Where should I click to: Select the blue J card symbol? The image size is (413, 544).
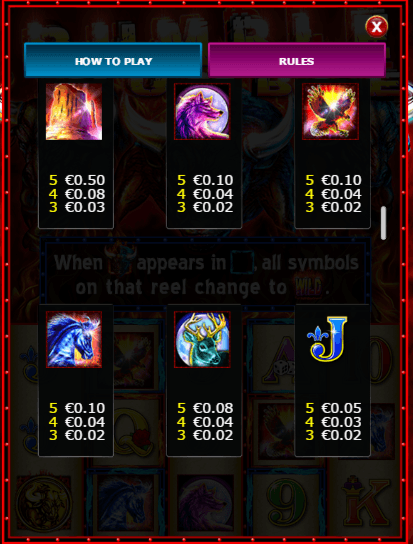pyautogui.click(x=327, y=339)
